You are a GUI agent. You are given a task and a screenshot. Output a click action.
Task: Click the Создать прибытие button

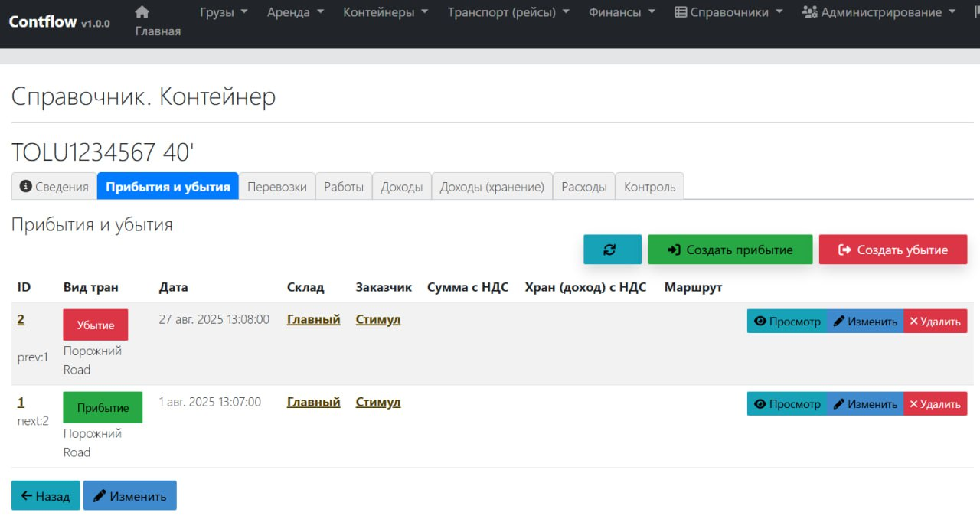(730, 250)
